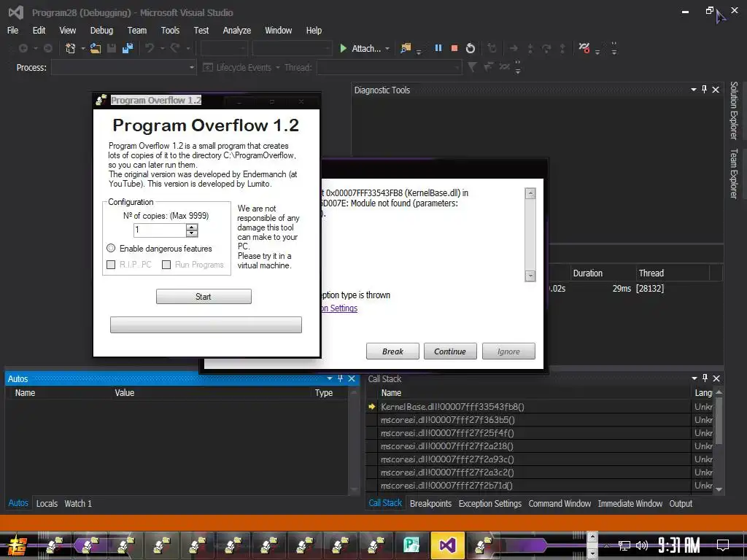This screenshot has width=747, height=560.
Task: Click the Program Overflow progress bar
Action: point(206,324)
